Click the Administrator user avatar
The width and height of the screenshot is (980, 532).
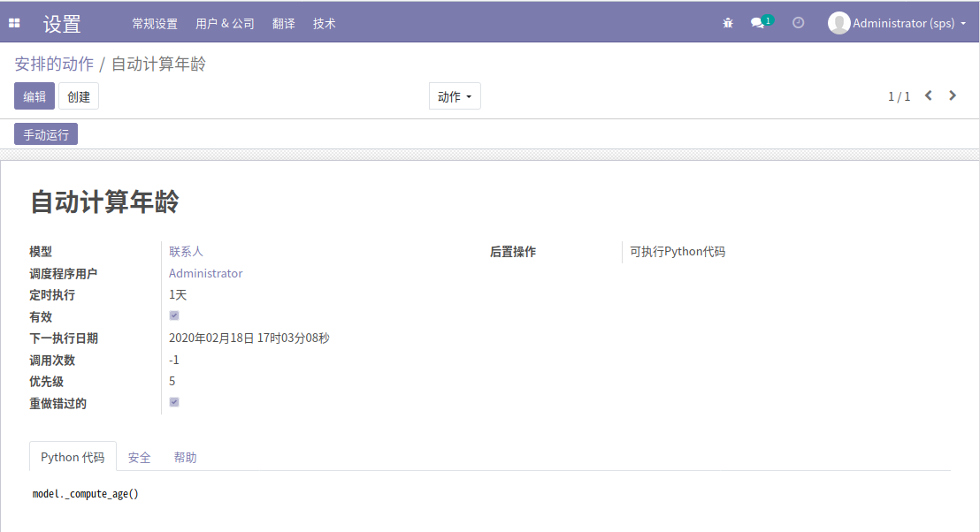838,23
